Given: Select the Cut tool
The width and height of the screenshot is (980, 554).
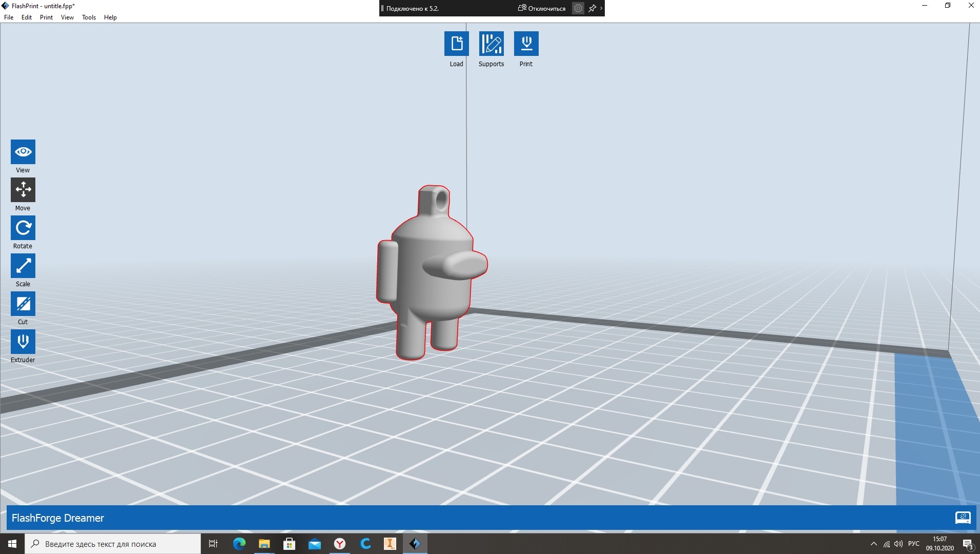Looking at the screenshot, I should point(23,304).
